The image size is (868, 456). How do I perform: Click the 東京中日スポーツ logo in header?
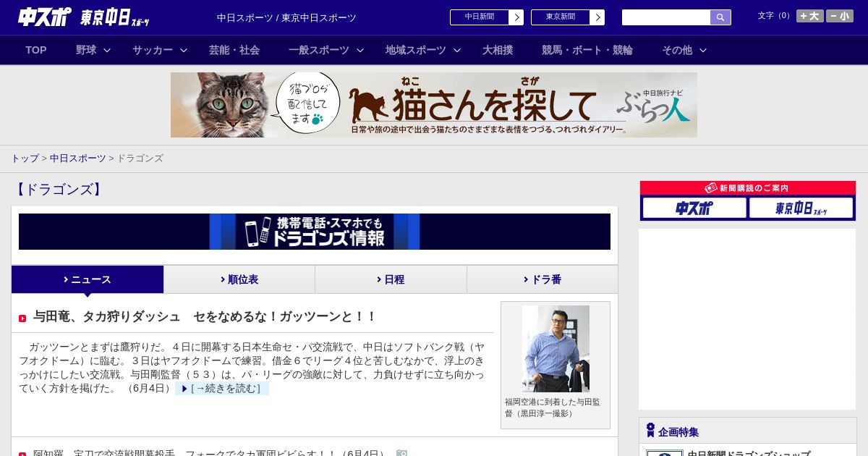(x=115, y=17)
